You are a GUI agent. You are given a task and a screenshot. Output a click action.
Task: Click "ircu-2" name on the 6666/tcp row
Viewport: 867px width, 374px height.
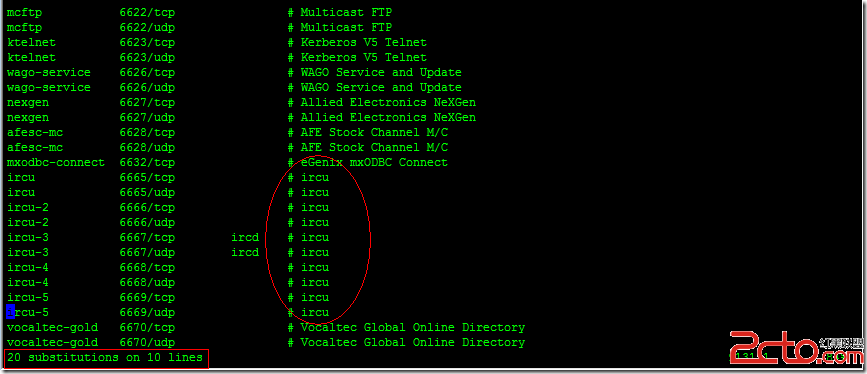[28, 207]
